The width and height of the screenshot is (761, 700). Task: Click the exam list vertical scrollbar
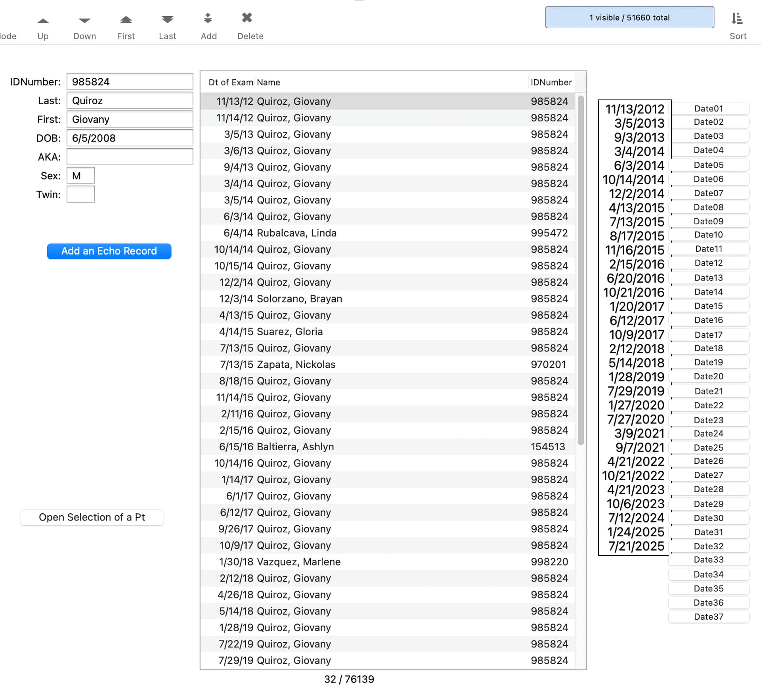581,270
